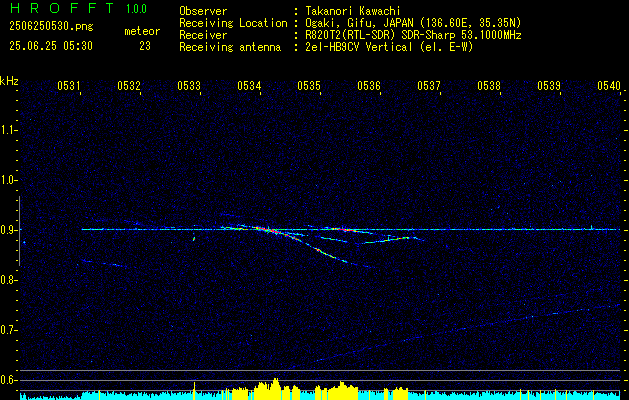Click the 0.9 kHz frequency label
629x400 pixels.
click(7, 230)
